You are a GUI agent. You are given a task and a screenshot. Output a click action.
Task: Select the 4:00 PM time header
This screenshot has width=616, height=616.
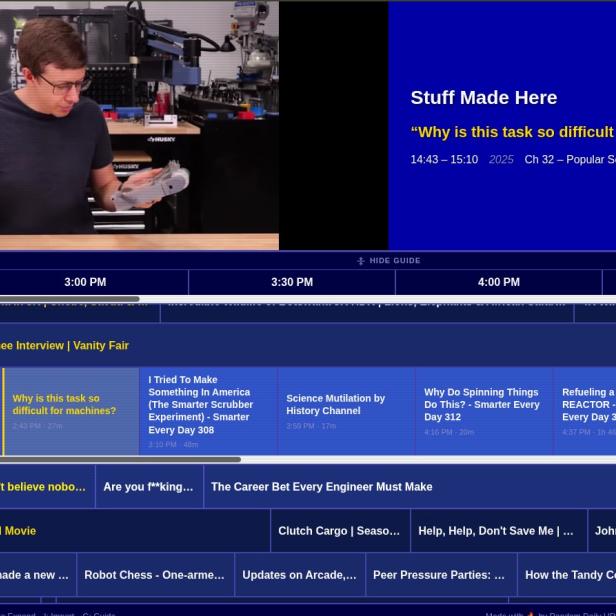[499, 282]
